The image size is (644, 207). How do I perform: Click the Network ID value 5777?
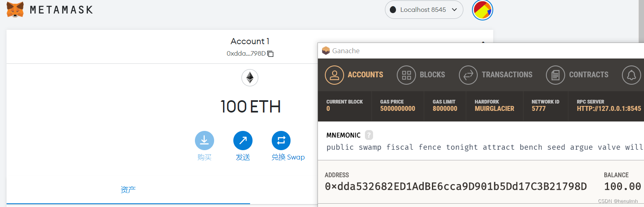[539, 109]
